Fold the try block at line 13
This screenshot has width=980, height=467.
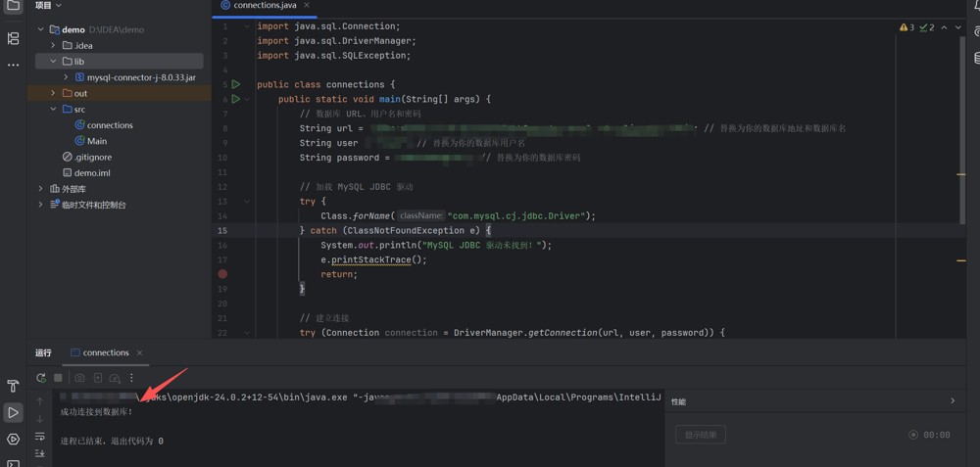point(248,201)
